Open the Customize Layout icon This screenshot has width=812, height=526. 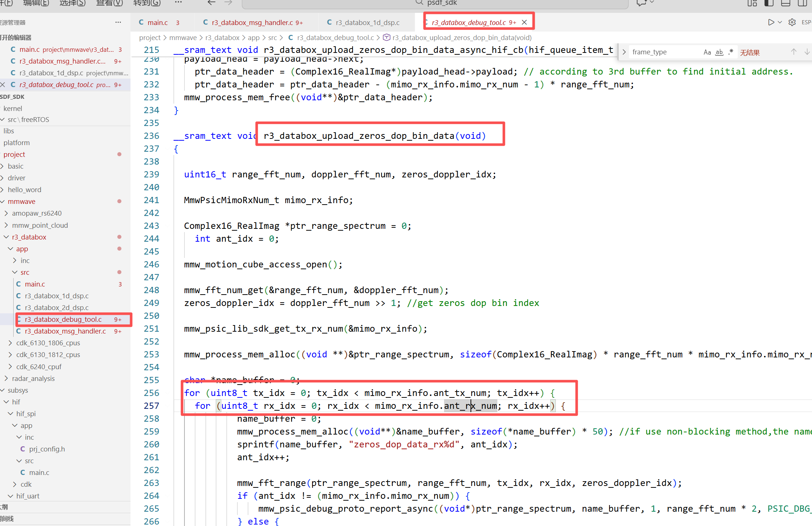[x=752, y=3]
